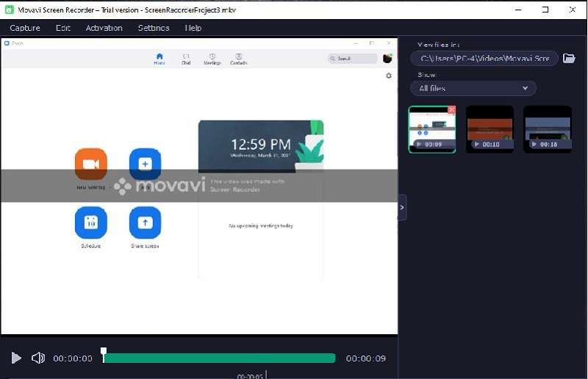The image size is (588, 379).
Task: Select the 00:18 recording thumbnail
Action: click(x=547, y=129)
